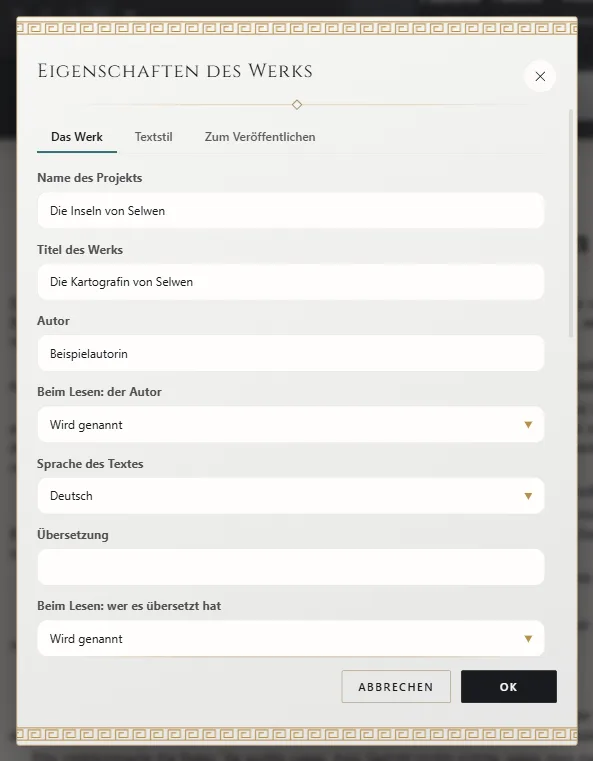This screenshot has height=761, width=593.
Task: Confirm with the OK button
Action: [509, 686]
